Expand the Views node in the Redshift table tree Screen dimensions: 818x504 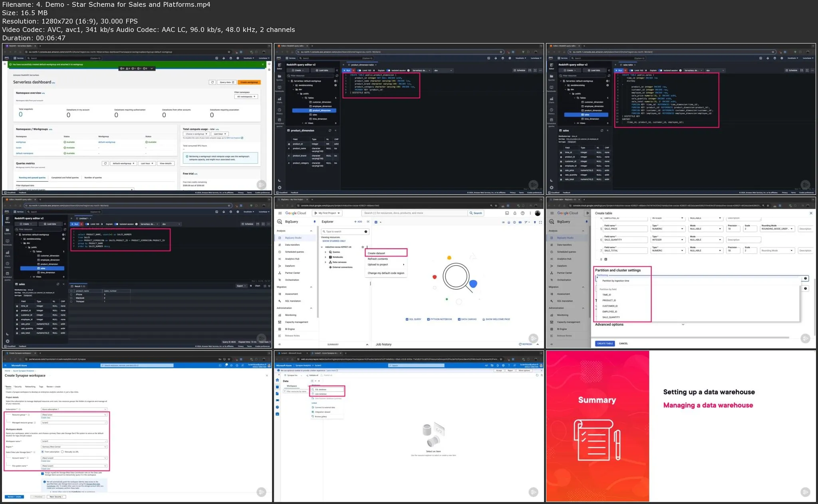pos(303,123)
